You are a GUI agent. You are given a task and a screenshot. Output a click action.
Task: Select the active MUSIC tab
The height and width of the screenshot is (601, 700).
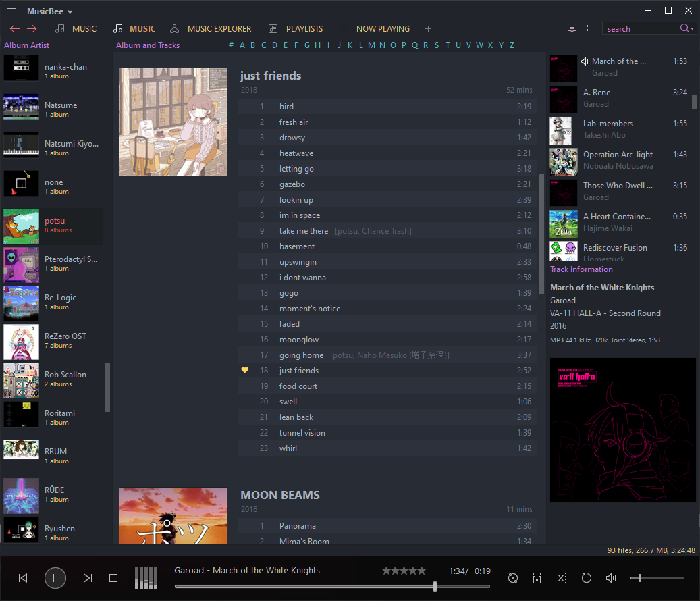tap(134, 28)
